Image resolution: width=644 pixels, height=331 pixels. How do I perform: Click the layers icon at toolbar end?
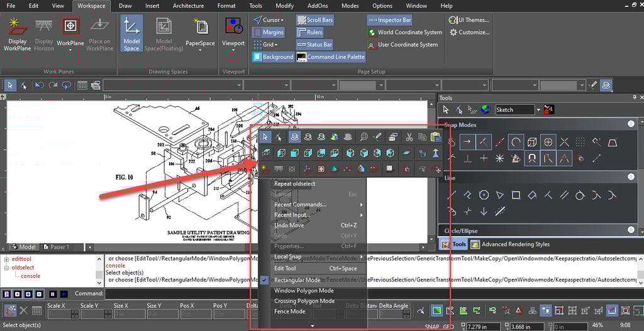[x=606, y=85]
